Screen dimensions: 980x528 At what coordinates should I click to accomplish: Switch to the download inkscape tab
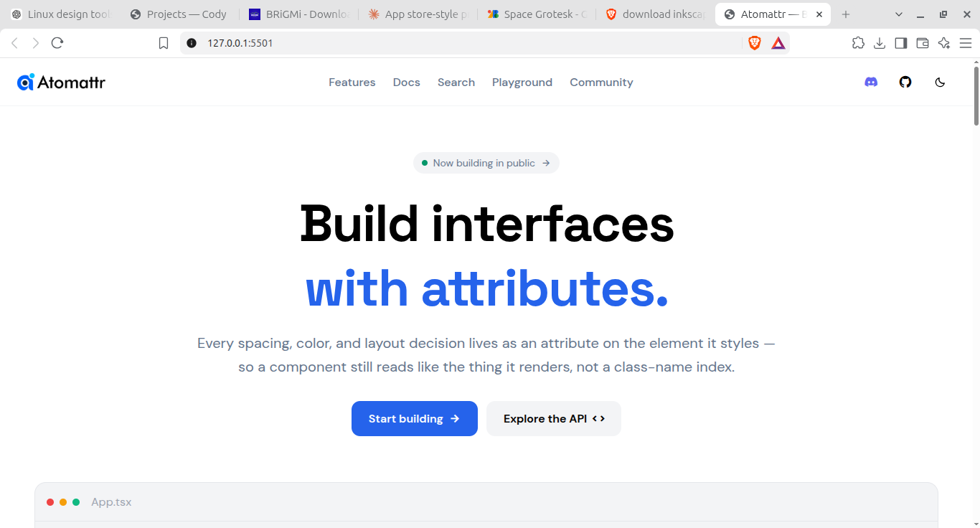click(654, 14)
